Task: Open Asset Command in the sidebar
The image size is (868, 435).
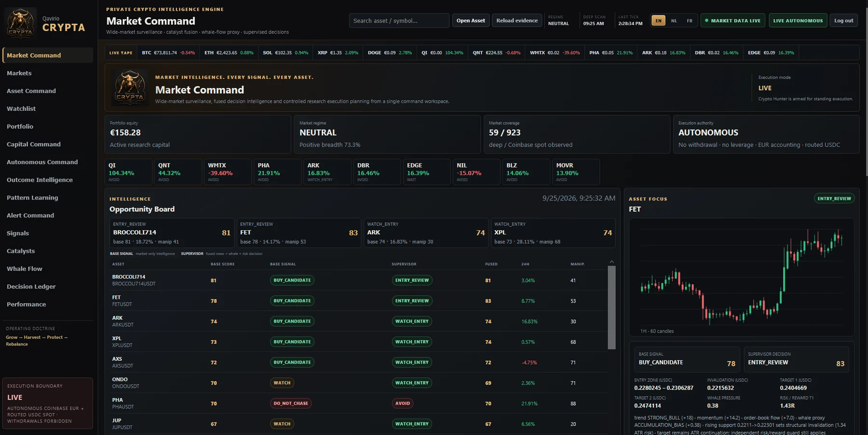Action: [x=47, y=91]
